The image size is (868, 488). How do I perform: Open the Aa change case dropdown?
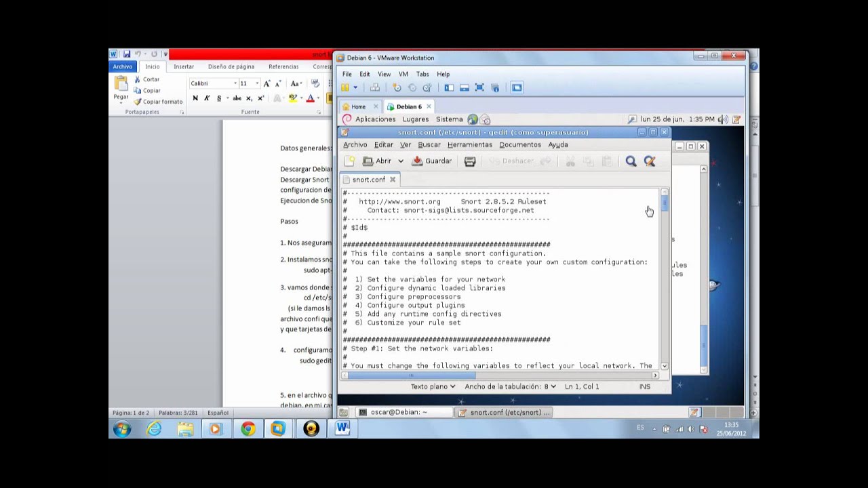296,83
